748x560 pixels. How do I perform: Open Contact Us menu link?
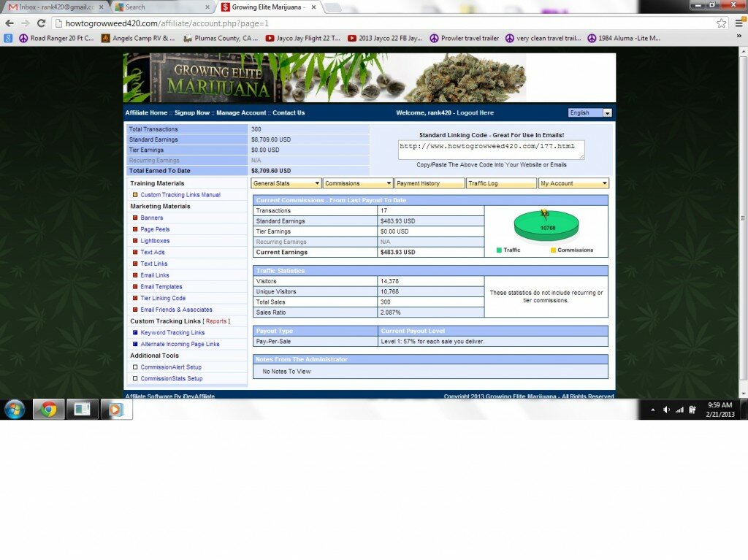pyautogui.click(x=289, y=113)
